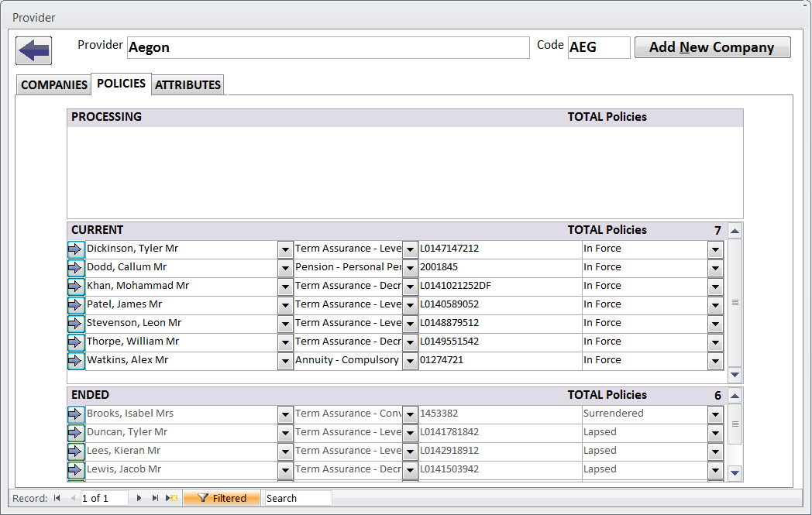
Task: Switch to the COMPANIES tab
Action: 53,85
